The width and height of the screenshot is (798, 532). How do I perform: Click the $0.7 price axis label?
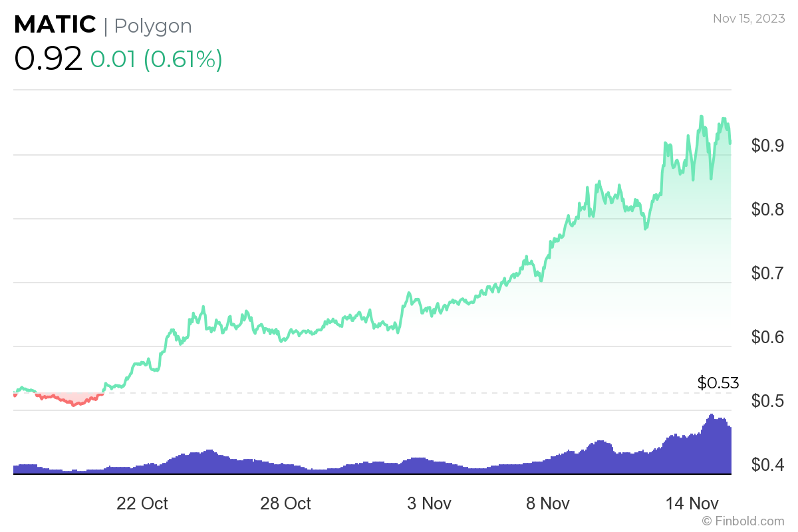tap(767, 273)
